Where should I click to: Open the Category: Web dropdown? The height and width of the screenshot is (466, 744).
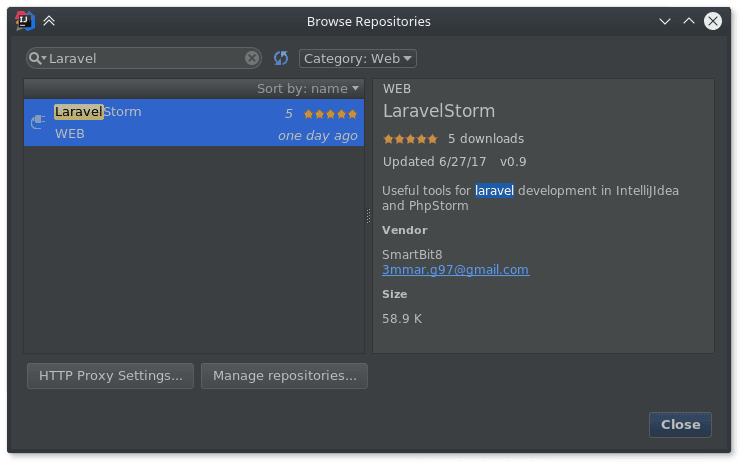pos(358,59)
